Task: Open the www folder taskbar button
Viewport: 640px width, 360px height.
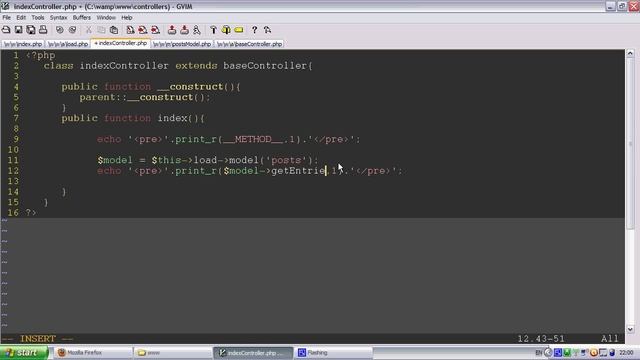Action: click(x=173, y=353)
